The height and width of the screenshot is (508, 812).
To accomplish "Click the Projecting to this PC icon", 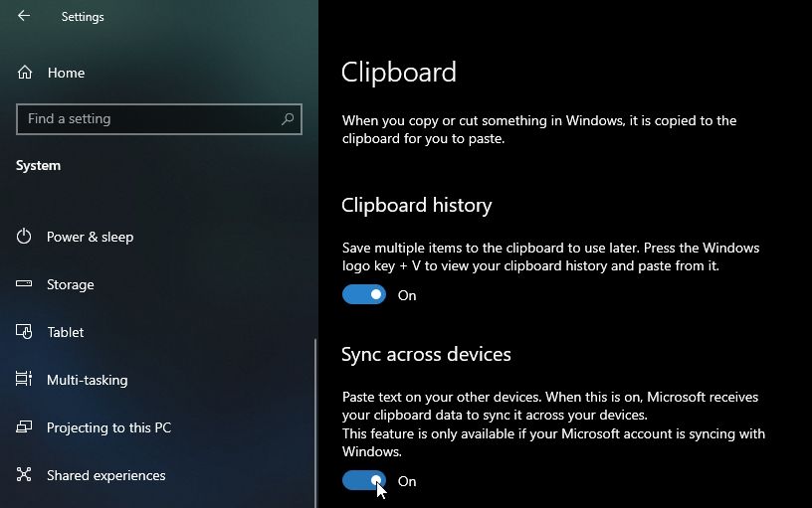I will click(x=25, y=427).
